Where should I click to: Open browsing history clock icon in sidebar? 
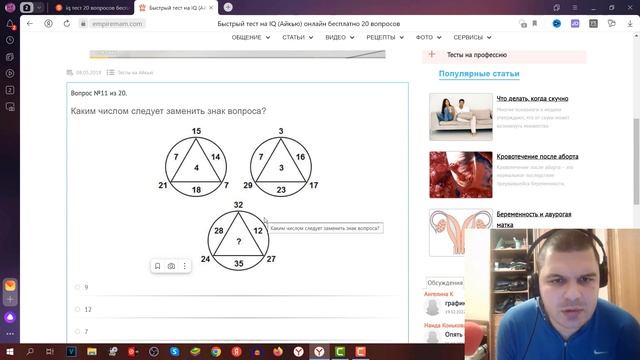[x=10, y=40]
